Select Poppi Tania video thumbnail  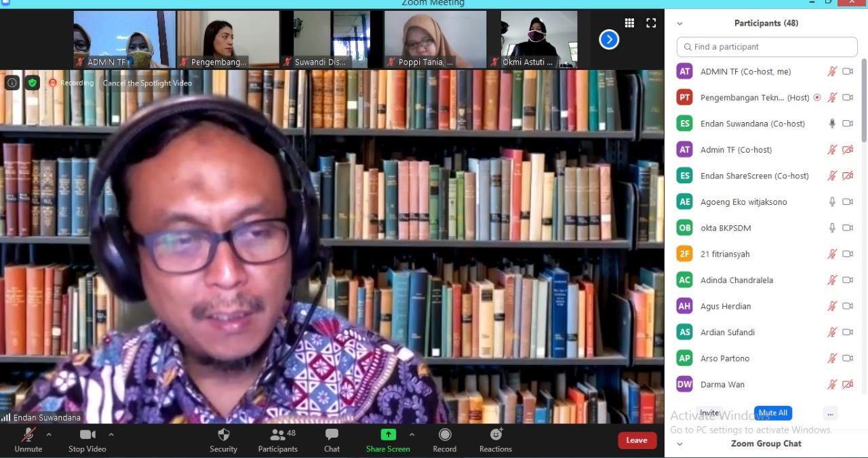[435, 39]
